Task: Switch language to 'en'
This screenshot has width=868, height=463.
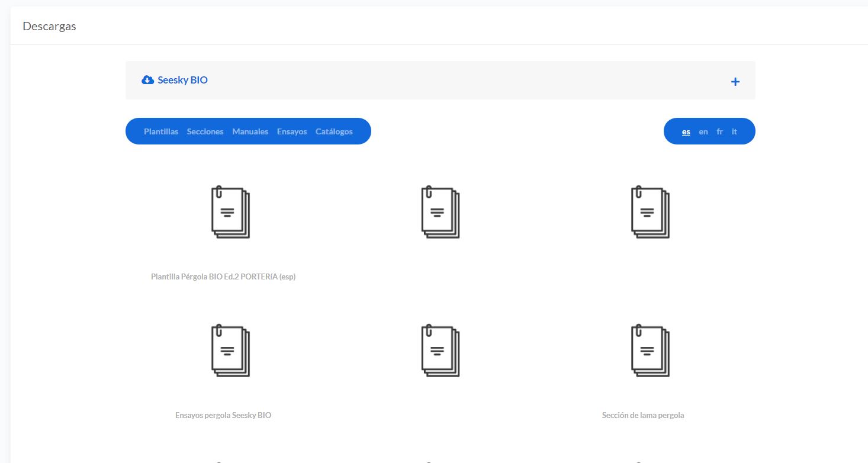Action: tap(703, 131)
